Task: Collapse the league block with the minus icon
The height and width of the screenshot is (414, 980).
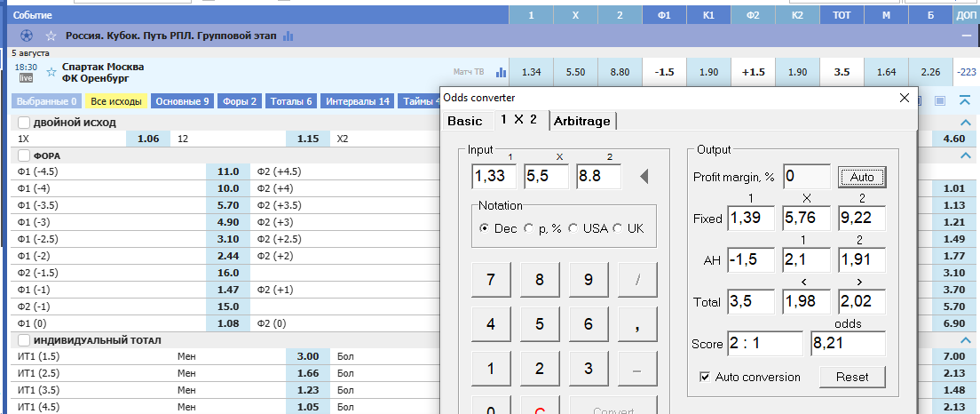Action: 968,36
